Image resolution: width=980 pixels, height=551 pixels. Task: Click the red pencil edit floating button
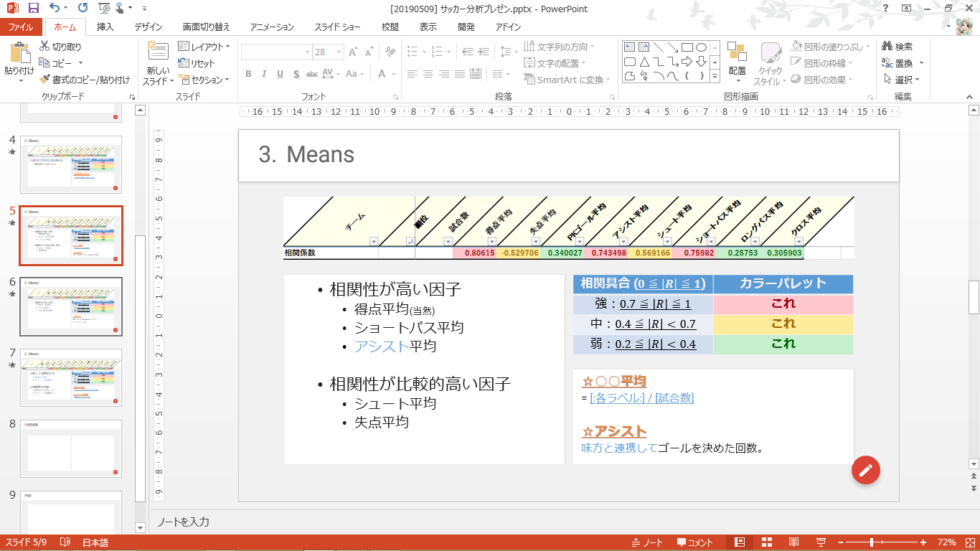coord(865,470)
